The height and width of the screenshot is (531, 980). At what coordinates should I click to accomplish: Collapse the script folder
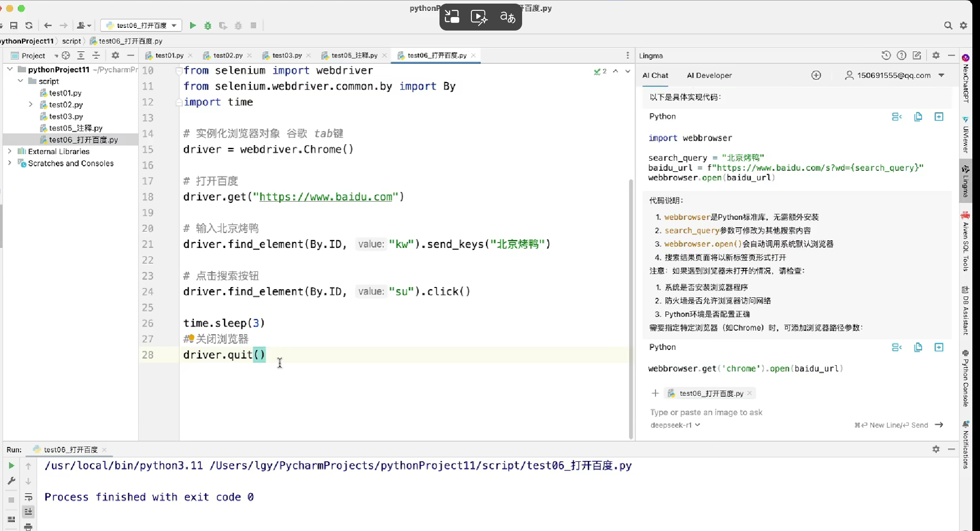(20, 81)
